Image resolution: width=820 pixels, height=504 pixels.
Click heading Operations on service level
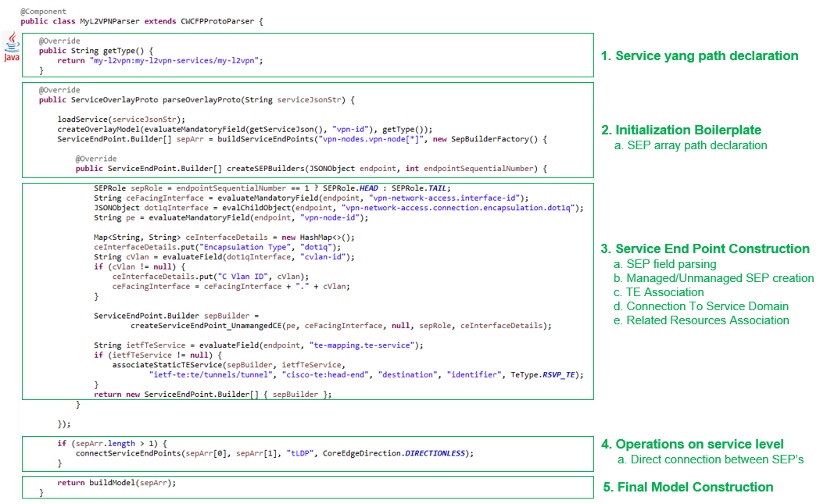pyautogui.click(x=692, y=445)
